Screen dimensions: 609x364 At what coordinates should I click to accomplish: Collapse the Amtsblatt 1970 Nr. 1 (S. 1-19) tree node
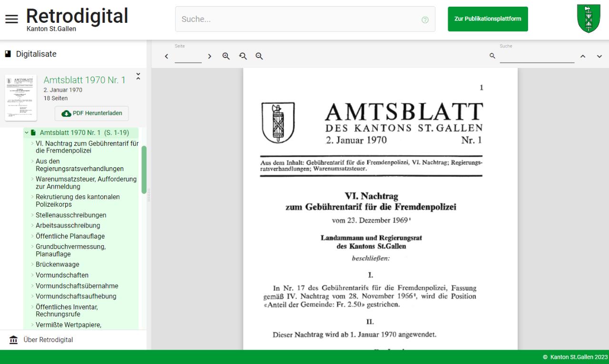tap(27, 133)
